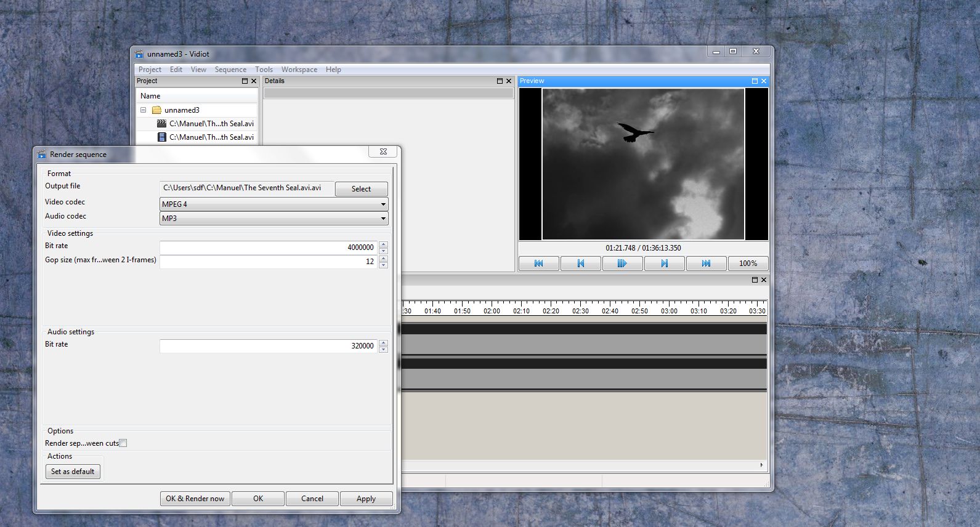The height and width of the screenshot is (527, 980).
Task: Increase Gop size with up arrow
Action: click(383, 259)
